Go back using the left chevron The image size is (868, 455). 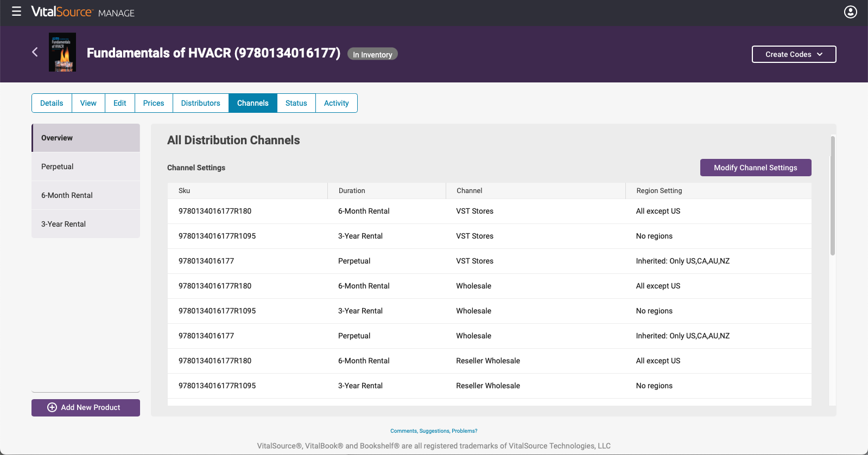[x=35, y=52]
